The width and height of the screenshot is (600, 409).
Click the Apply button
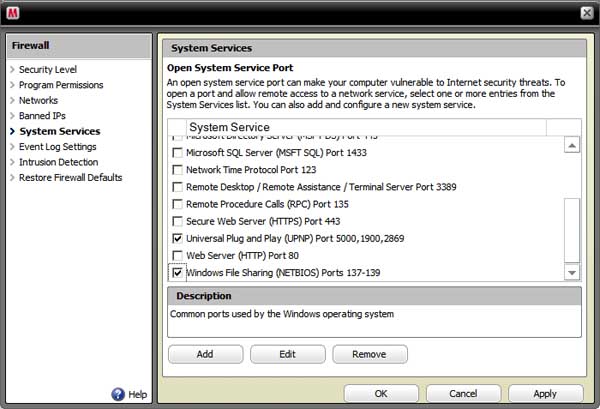545,394
